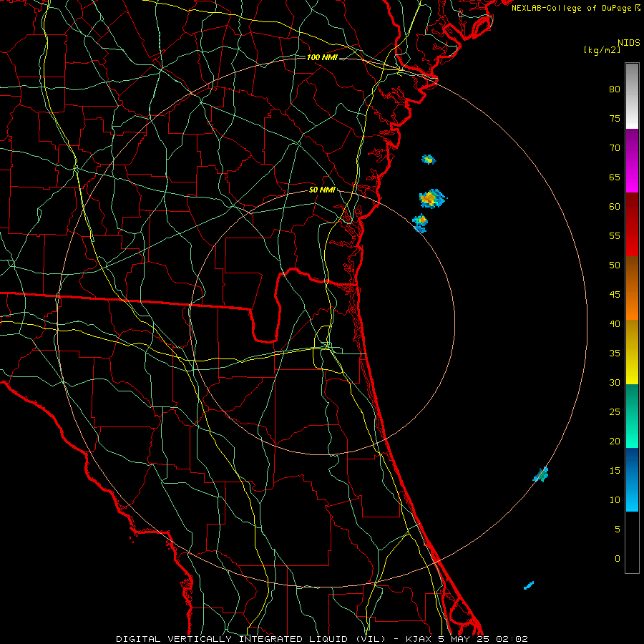Click the scale value 70

coord(615,148)
